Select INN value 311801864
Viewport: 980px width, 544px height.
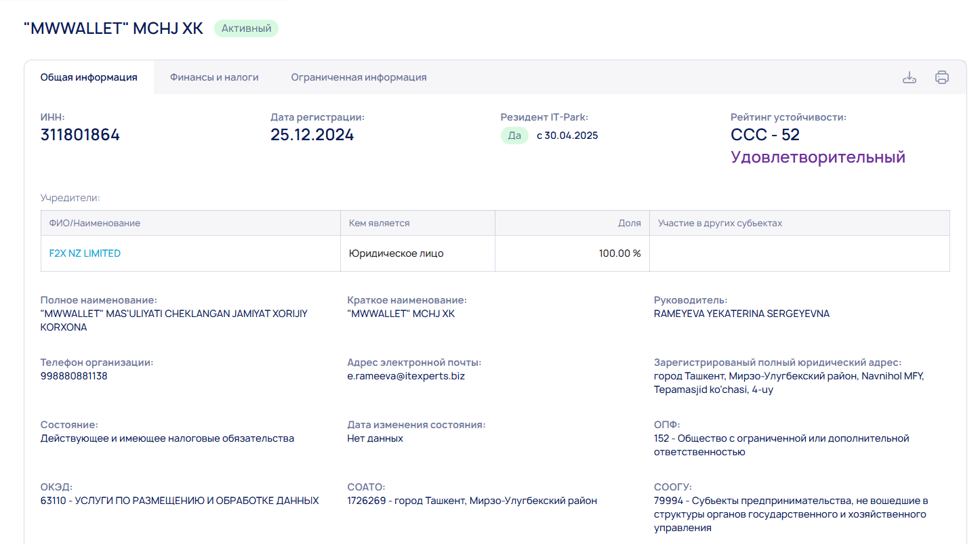[x=80, y=135]
